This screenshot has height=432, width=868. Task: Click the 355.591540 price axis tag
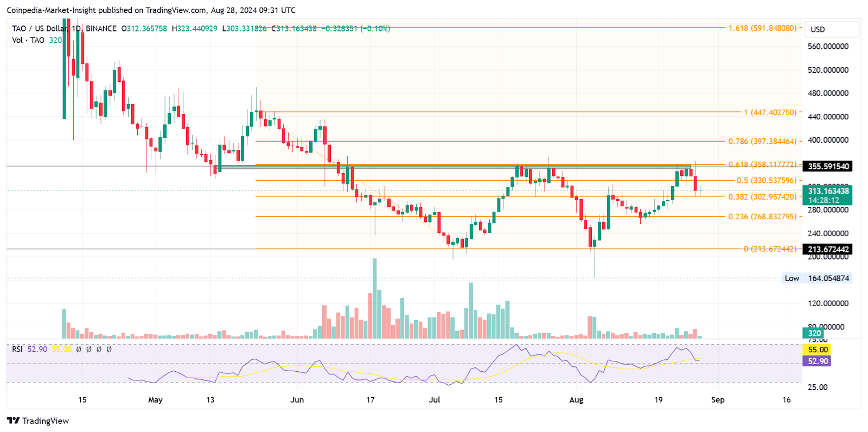tap(827, 166)
